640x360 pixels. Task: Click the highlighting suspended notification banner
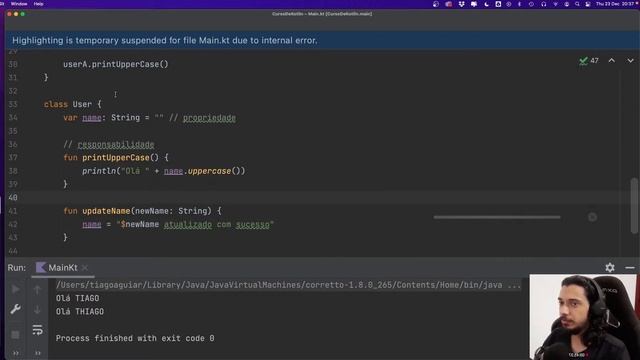coord(322,40)
